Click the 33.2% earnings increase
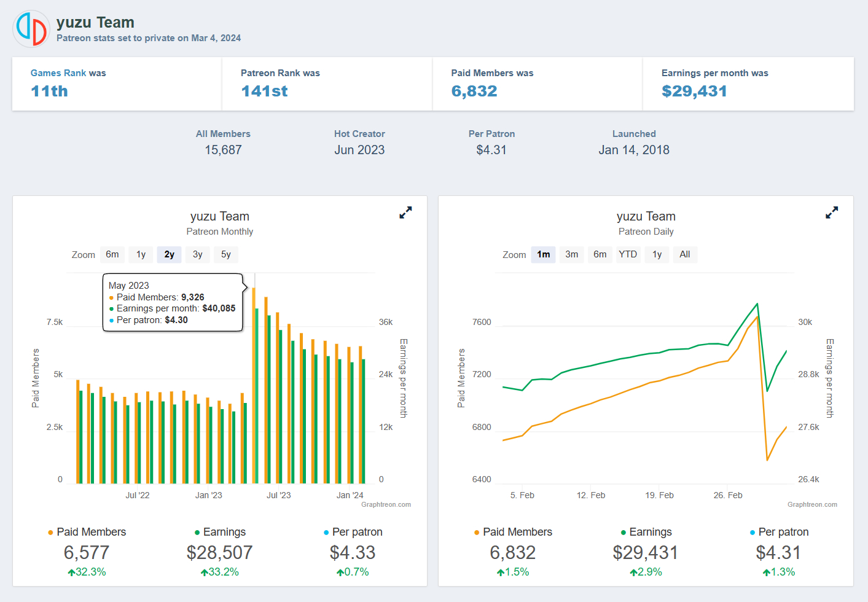 click(x=220, y=572)
